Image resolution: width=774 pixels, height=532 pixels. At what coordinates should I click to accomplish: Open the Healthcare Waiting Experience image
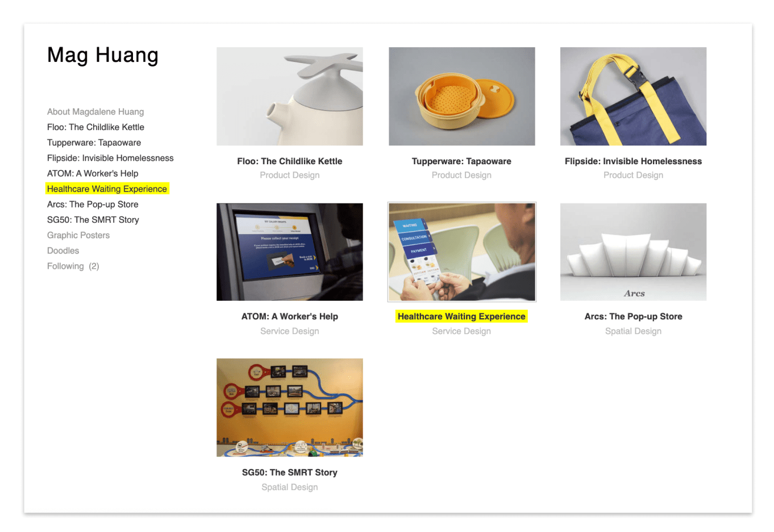pos(461,252)
